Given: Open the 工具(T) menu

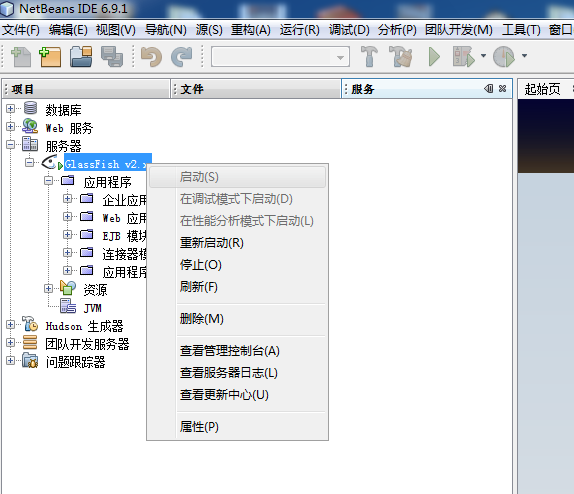Looking at the screenshot, I should click(x=521, y=30).
